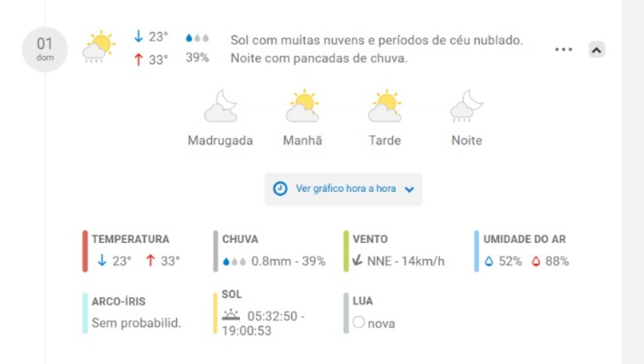Click the Tarde sun and cloud icon
This screenshot has height=364, width=644.
pos(385,106)
